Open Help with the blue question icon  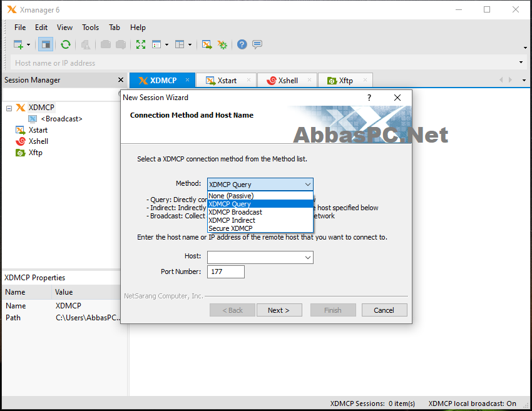click(x=242, y=44)
